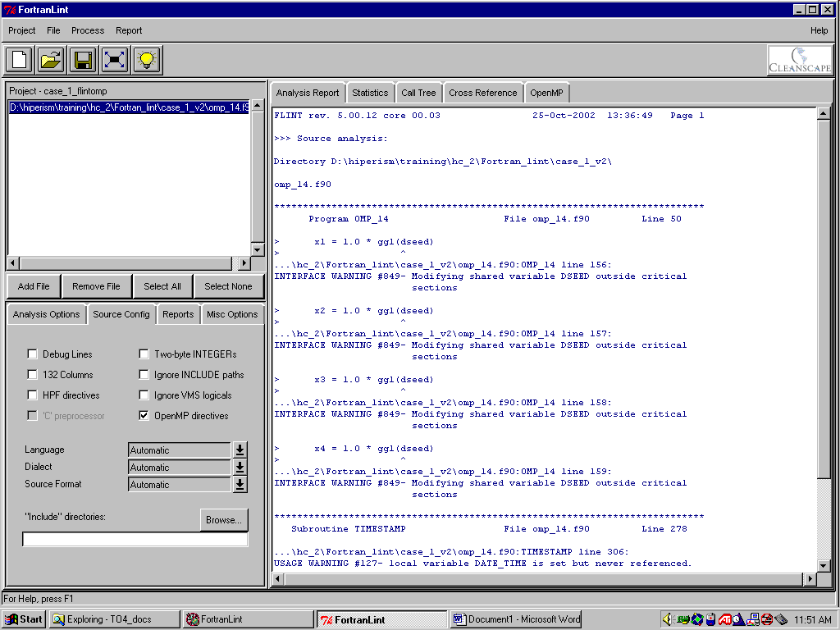Screen dimensions: 840x630
Task: Switch to the Statistics tab
Action: tap(370, 93)
